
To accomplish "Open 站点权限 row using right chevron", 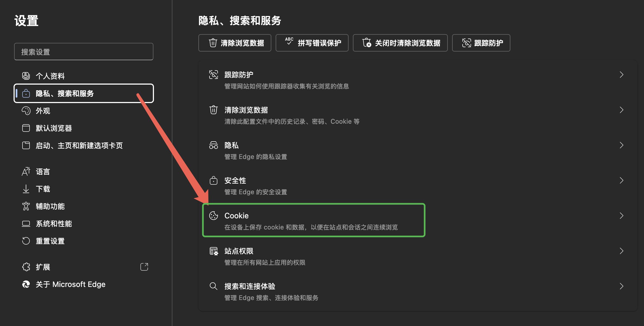I will [622, 251].
